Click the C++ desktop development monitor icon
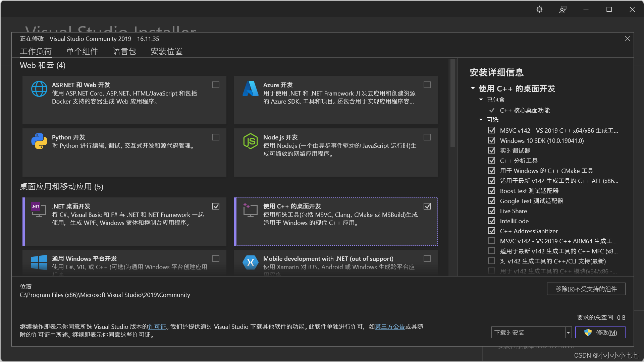Viewport: 644px width, 362px height. [x=250, y=210]
